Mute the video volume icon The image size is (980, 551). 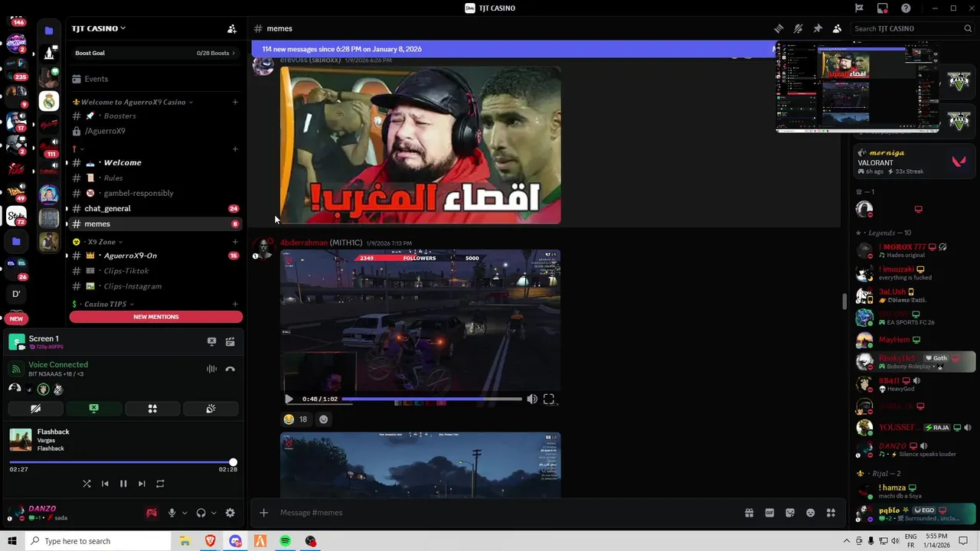(x=532, y=399)
